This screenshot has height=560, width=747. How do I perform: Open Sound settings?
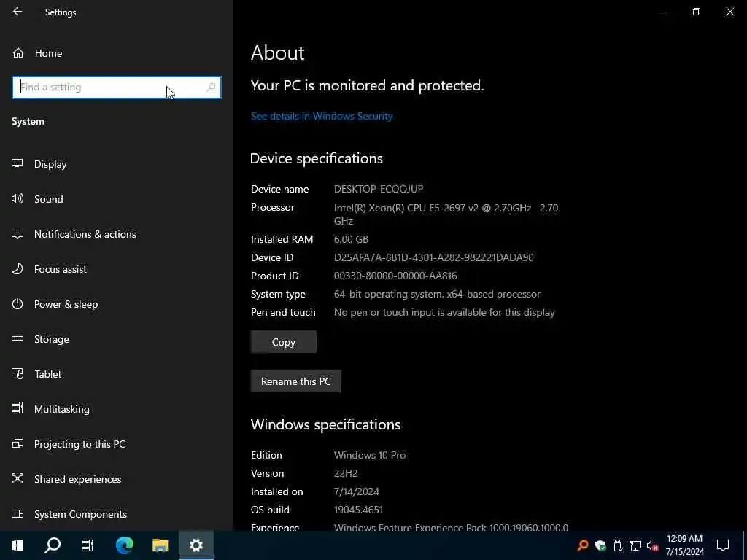[49, 199]
